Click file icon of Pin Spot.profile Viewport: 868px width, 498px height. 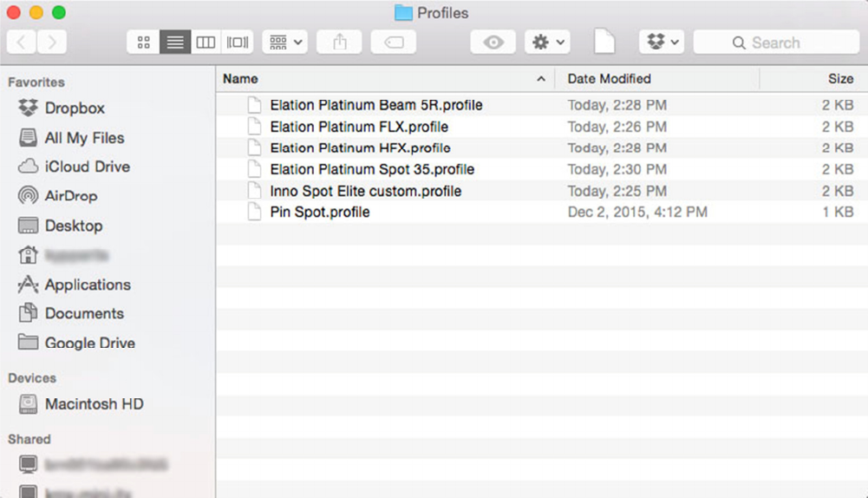(254, 213)
